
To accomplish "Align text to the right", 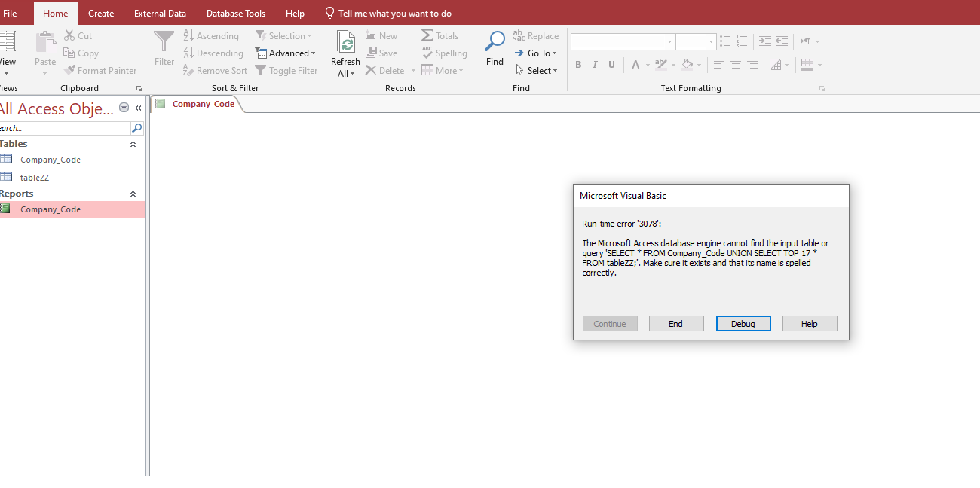I will (x=752, y=66).
